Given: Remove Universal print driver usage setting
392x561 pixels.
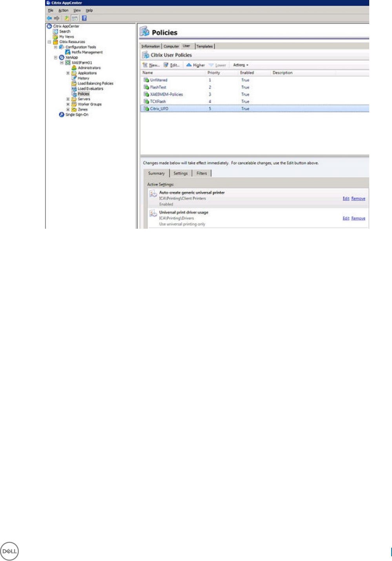Looking at the screenshot, I should coord(358,218).
